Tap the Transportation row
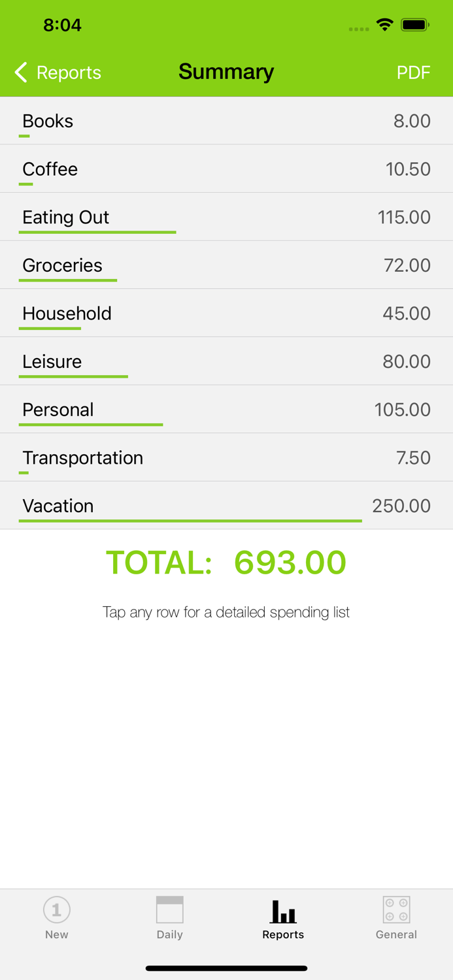This screenshot has height=980, width=453. click(226, 457)
